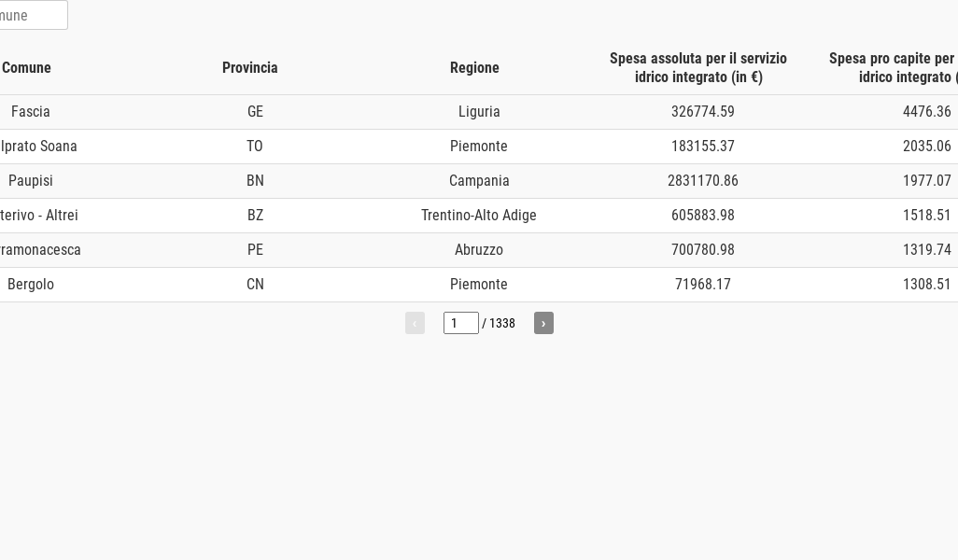Click the disabled previous page arrow
Viewport: 958px width, 560px height.
(415, 323)
